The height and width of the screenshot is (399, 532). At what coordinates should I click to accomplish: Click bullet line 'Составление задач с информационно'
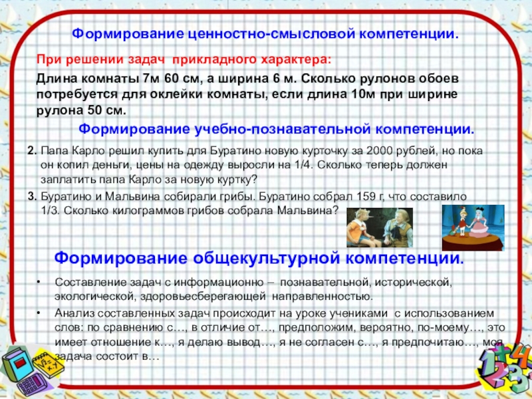(x=253, y=283)
